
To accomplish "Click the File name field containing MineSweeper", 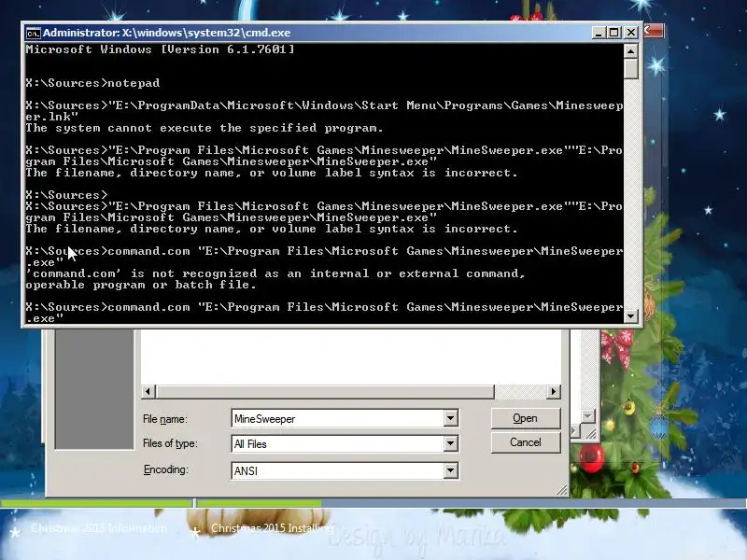I will (338, 418).
